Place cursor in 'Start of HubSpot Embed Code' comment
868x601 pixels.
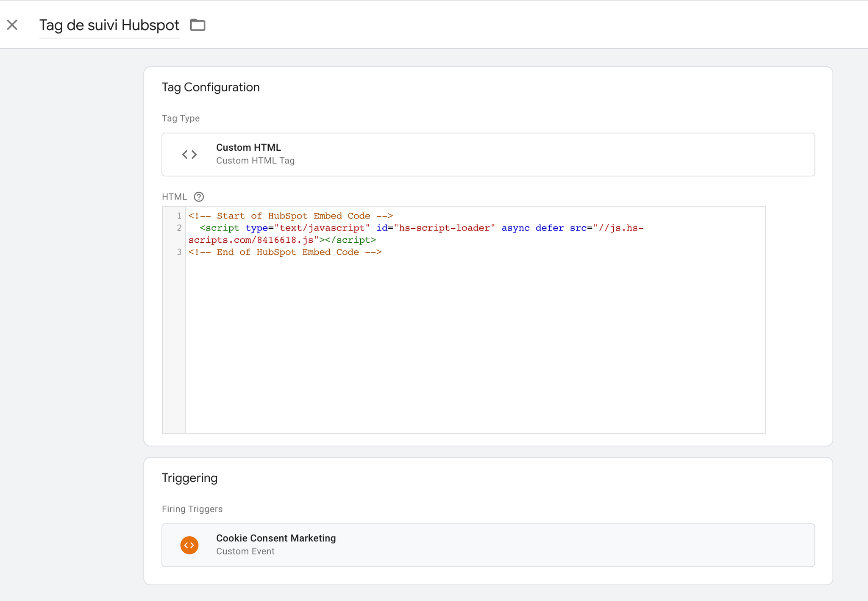tap(290, 216)
